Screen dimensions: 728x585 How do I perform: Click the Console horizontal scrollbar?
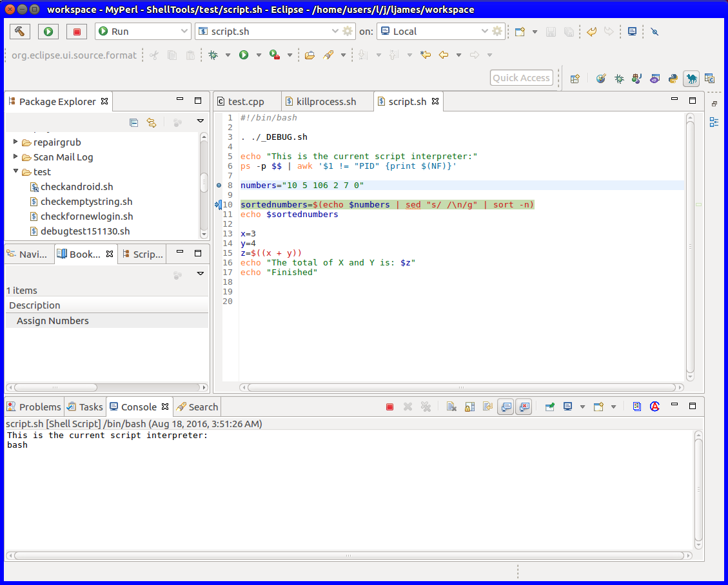coord(349,555)
